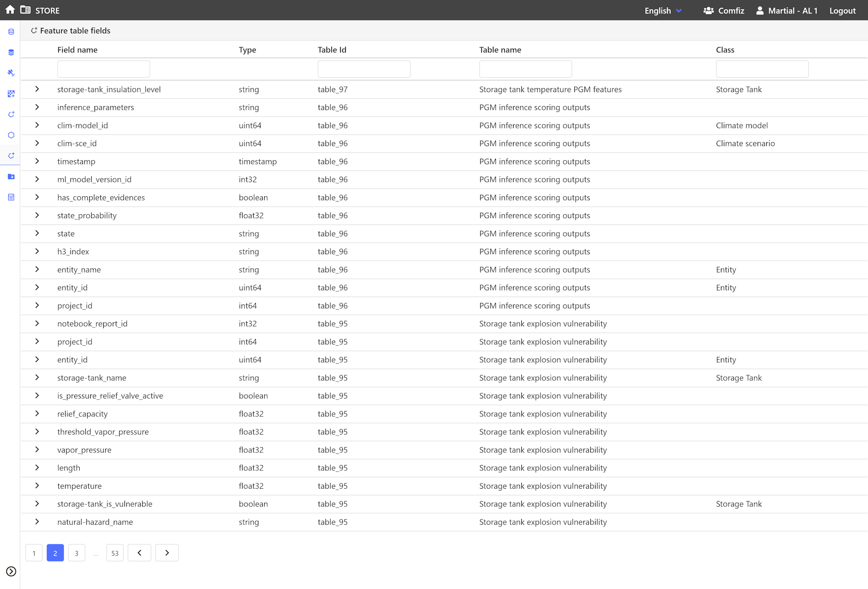Expand the h3_index row

(37, 251)
